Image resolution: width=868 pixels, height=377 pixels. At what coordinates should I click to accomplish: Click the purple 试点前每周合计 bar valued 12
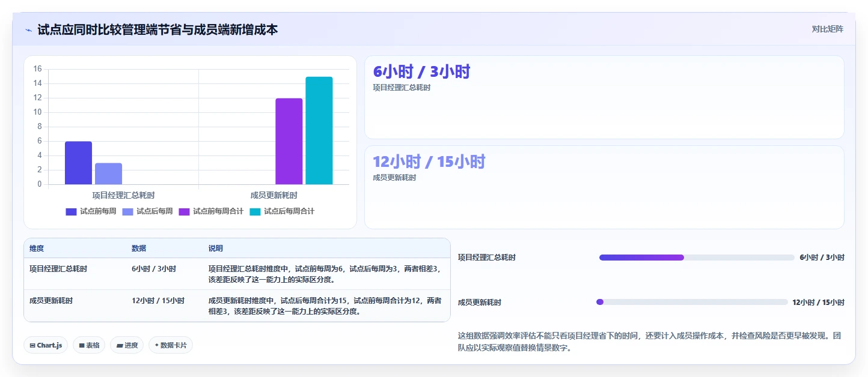tap(289, 141)
